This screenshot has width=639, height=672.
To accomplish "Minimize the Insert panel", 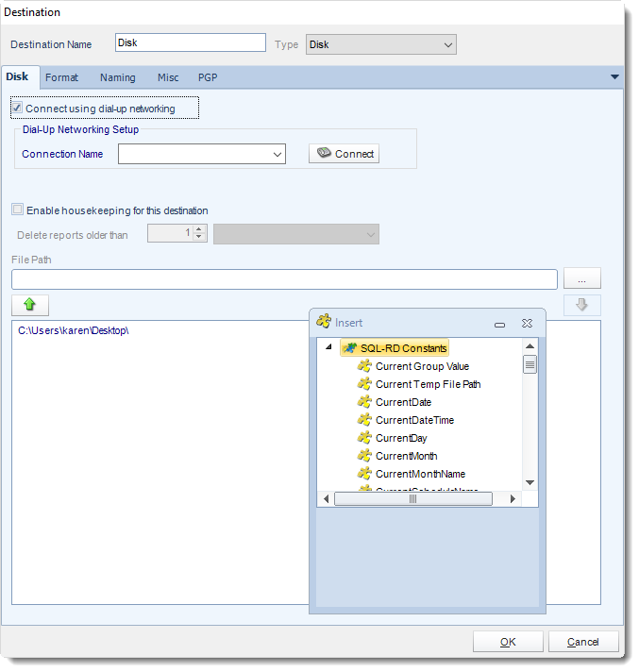I will [499, 325].
